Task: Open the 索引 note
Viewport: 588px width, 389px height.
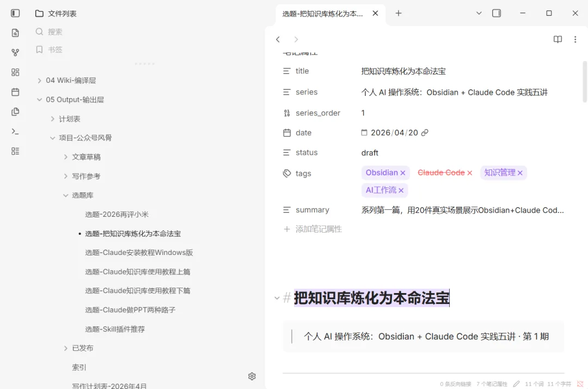Action: pyautogui.click(x=79, y=368)
